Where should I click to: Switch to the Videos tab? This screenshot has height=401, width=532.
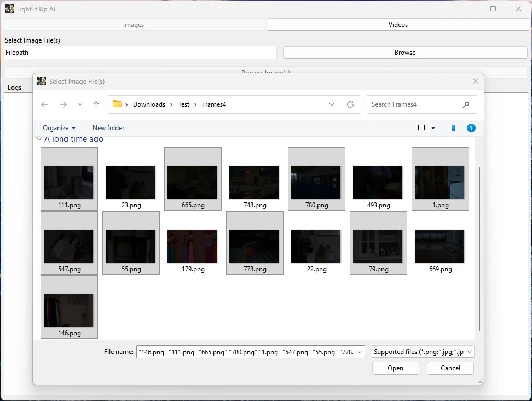[x=398, y=25]
